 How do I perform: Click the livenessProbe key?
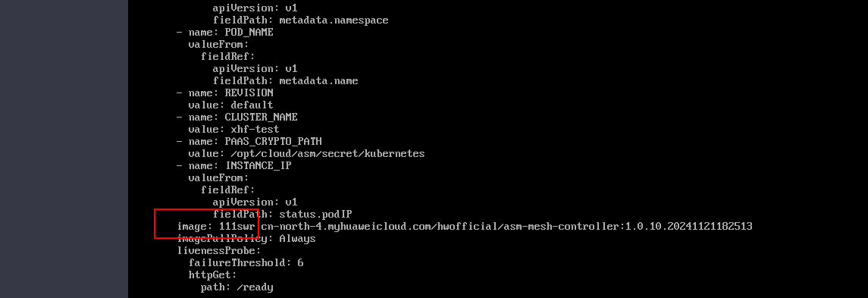coord(218,251)
